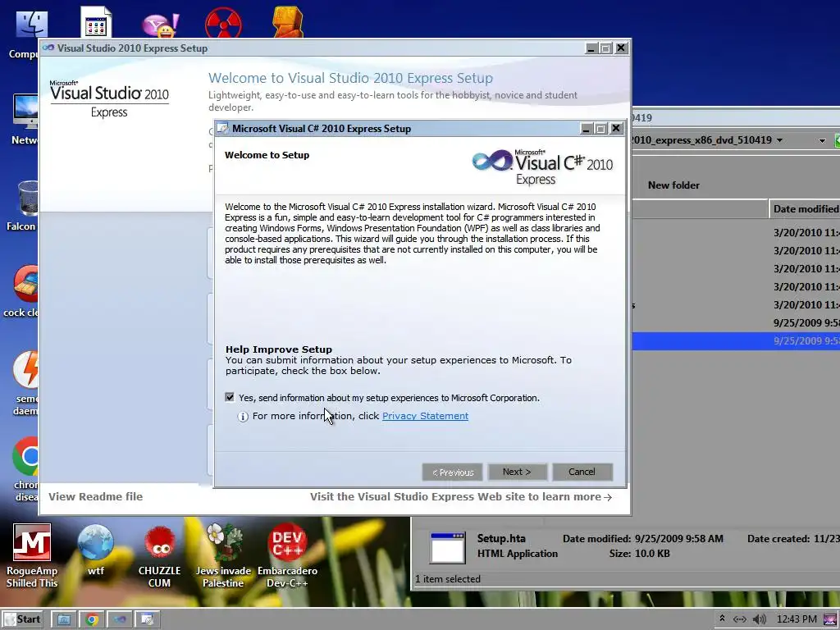Uncheck the send setup experiences information checkbox
The height and width of the screenshot is (630, 840).
tap(230, 397)
